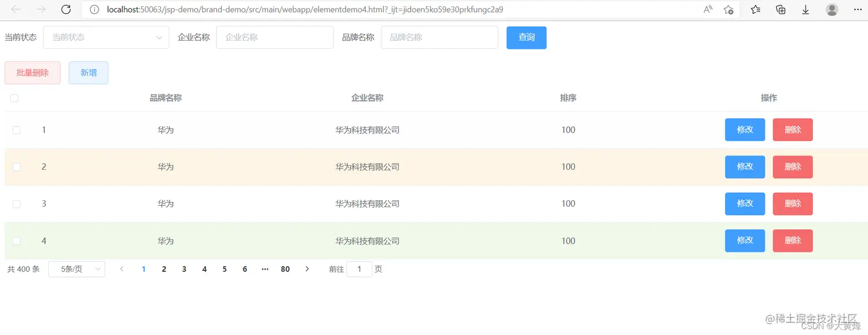868x335 pixels.
Task: Click the browser back arrow
Action: coord(15,10)
